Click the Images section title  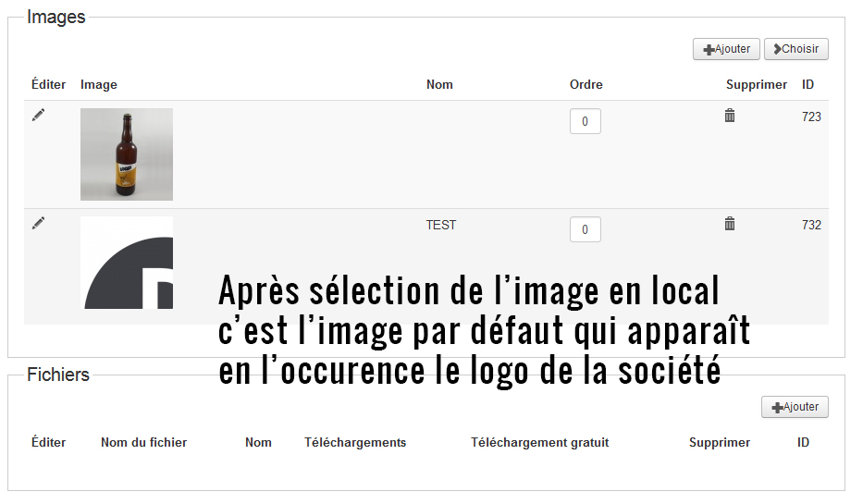[56, 17]
